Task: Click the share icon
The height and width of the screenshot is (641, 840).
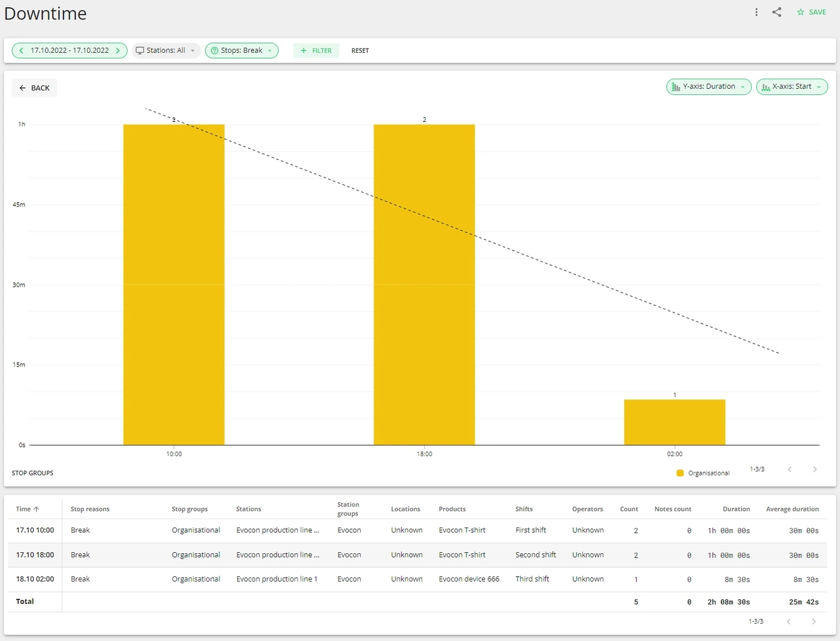Action: click(776, 12)
